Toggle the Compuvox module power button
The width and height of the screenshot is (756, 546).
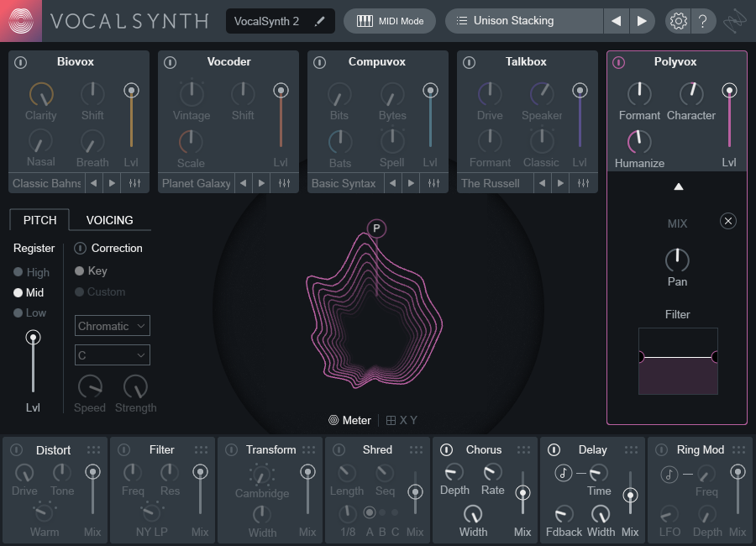pos(320,62)
